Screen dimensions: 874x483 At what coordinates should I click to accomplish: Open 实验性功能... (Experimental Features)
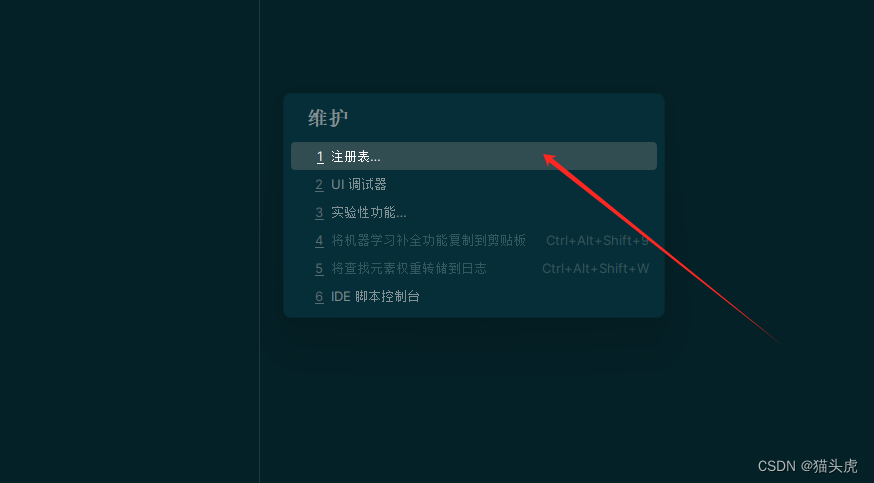pyautogui.click(x=474, y=212)
